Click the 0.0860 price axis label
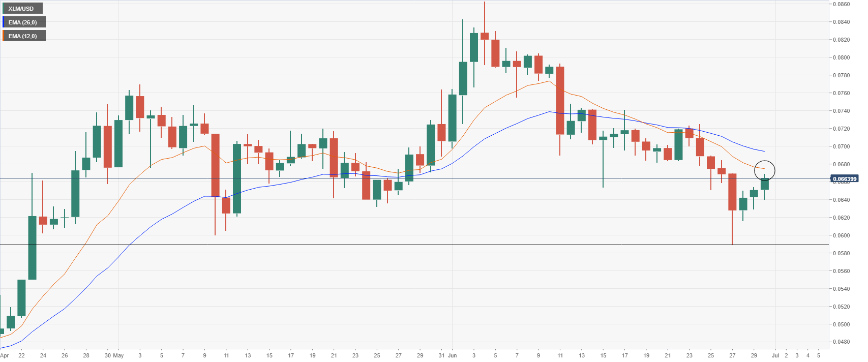 841,4
